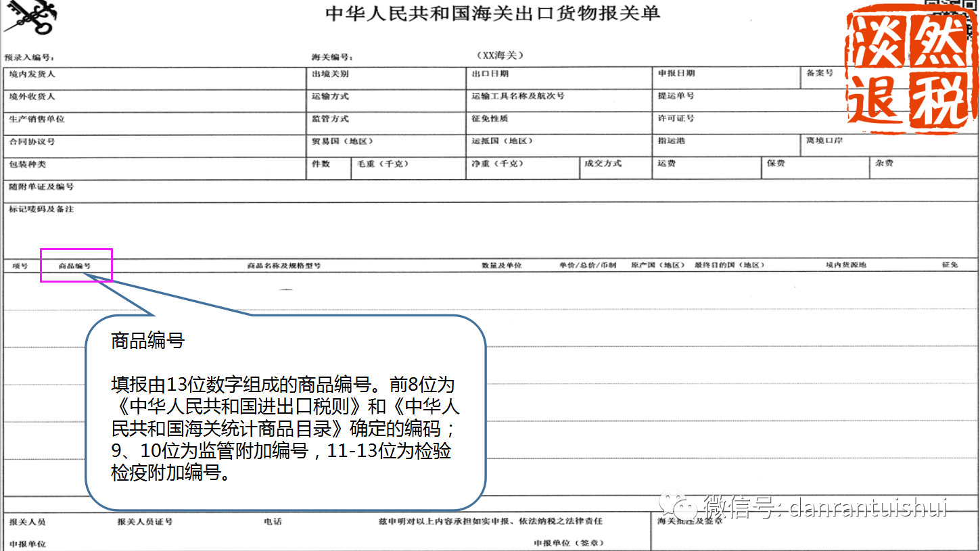The height and width of the screenshot is (551, 980).
Task: Click the 商品编号 column header in the table
Action: (x=74, y=266)
